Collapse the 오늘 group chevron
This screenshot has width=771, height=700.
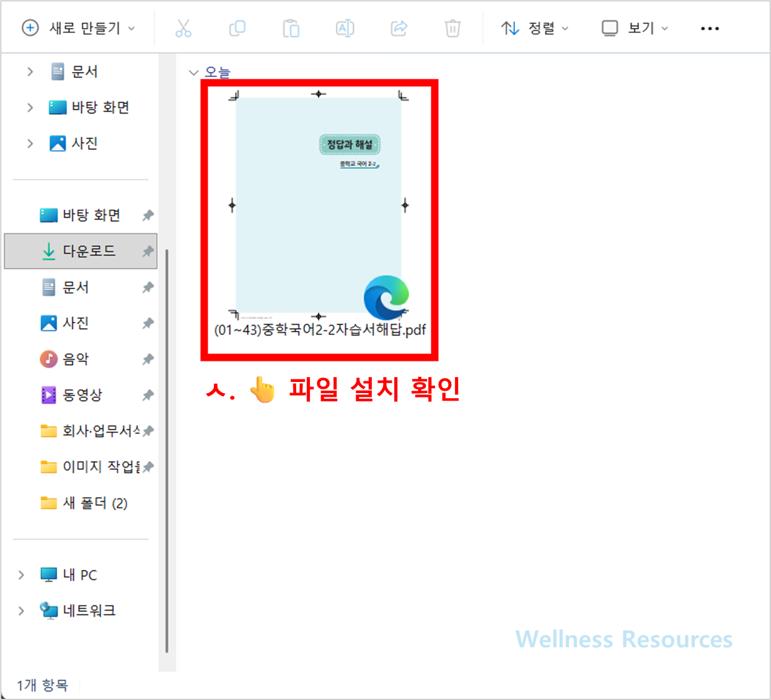pyautogui.click(x=193, y=73)
